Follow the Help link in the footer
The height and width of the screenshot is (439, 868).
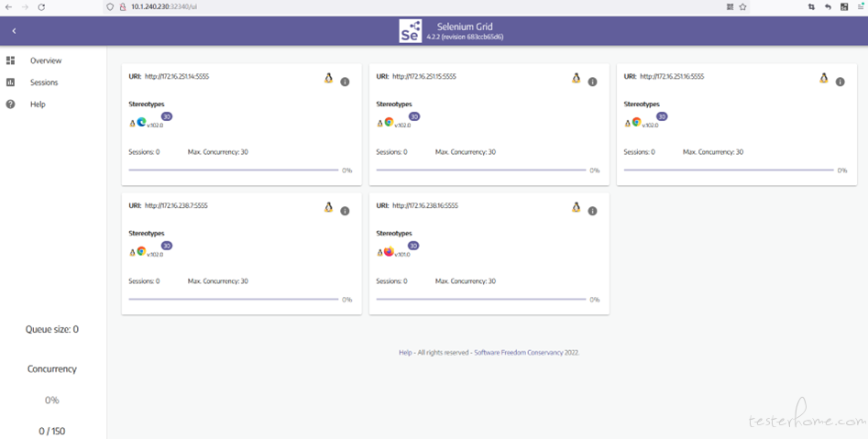[x=405, y=353]
